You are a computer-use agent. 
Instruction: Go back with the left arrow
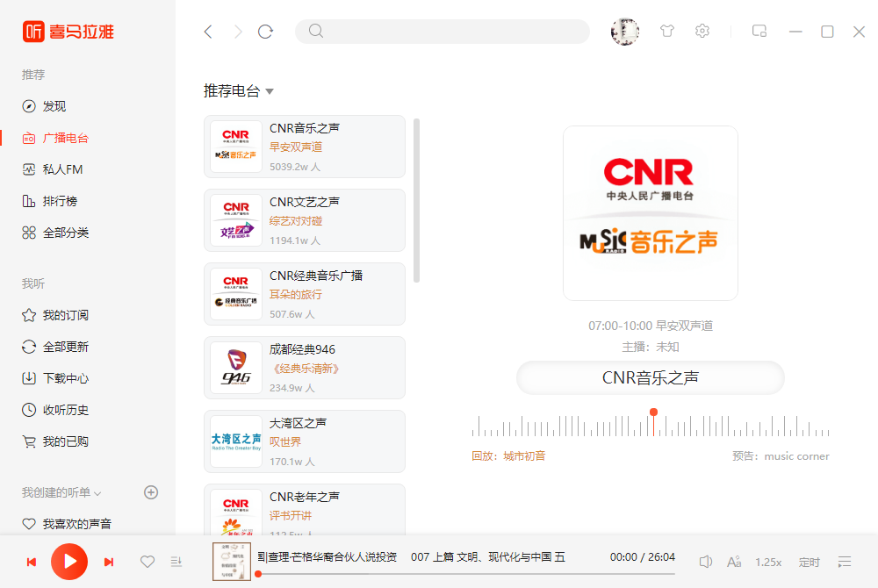coord(208,32)
